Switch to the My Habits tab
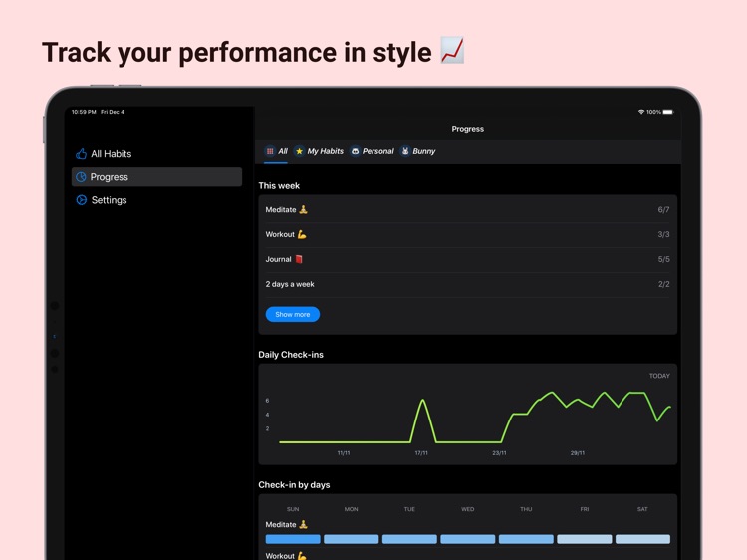Image resolution: width=747 pixels, height=560 pixels. [x=319, y=151]
